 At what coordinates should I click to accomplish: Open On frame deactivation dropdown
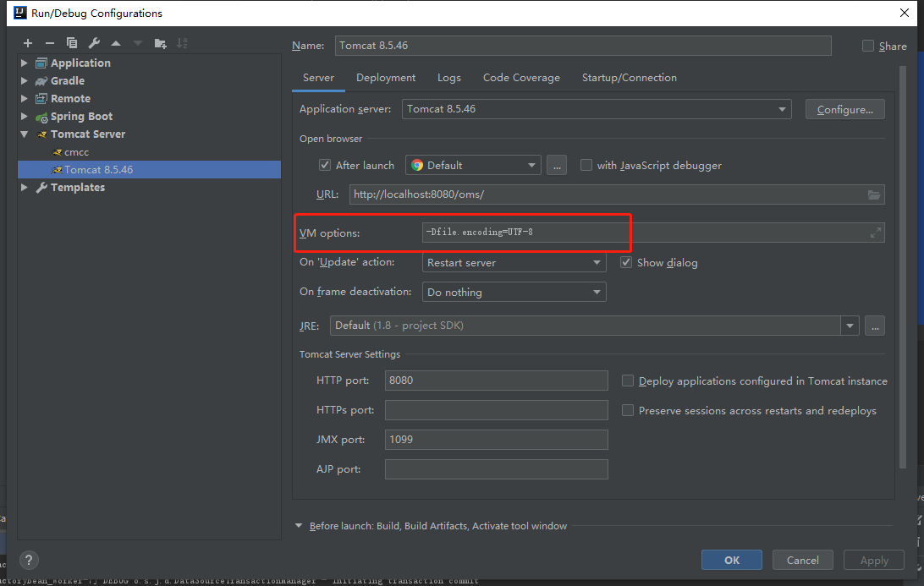pyautogui.click(x=514, y=292)
